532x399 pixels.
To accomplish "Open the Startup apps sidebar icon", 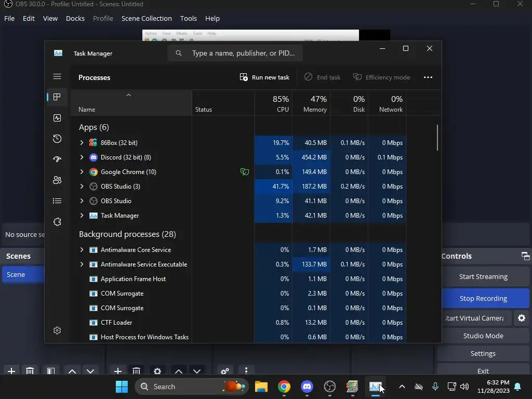I will 57,159.
